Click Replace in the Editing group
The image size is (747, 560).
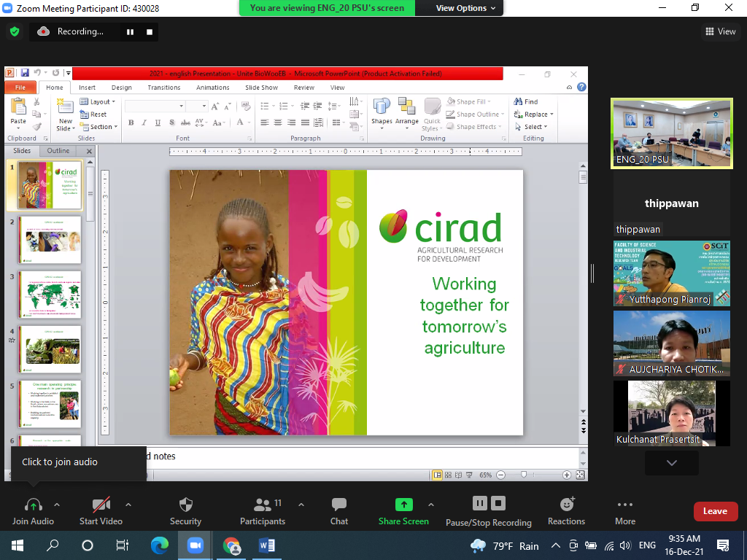533,114
